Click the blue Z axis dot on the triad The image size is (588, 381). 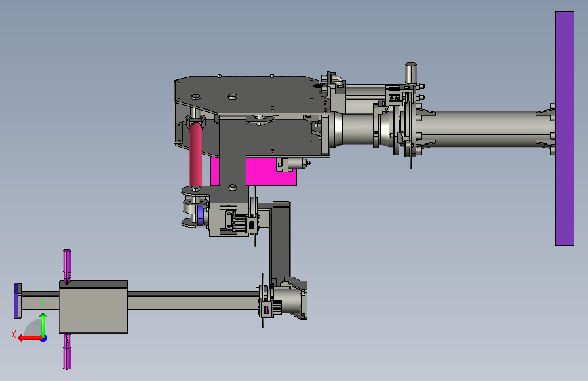pos(44,338)
